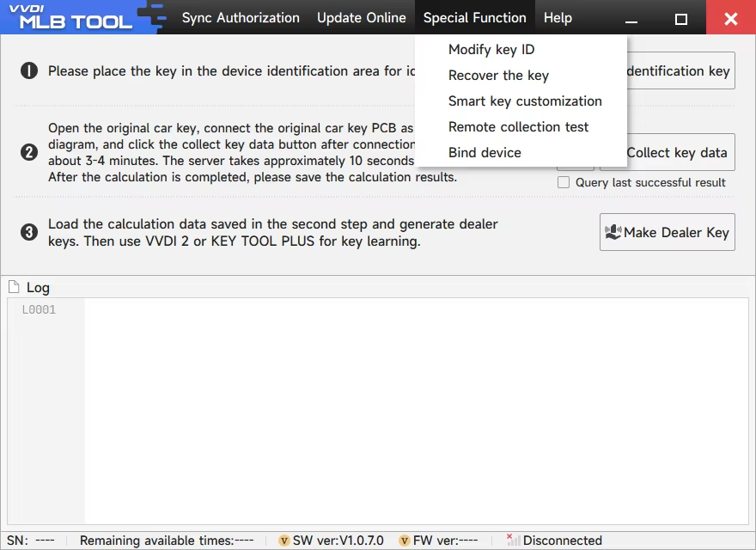
Task: Click the Log document icon
Action: (x=14, y=288)
